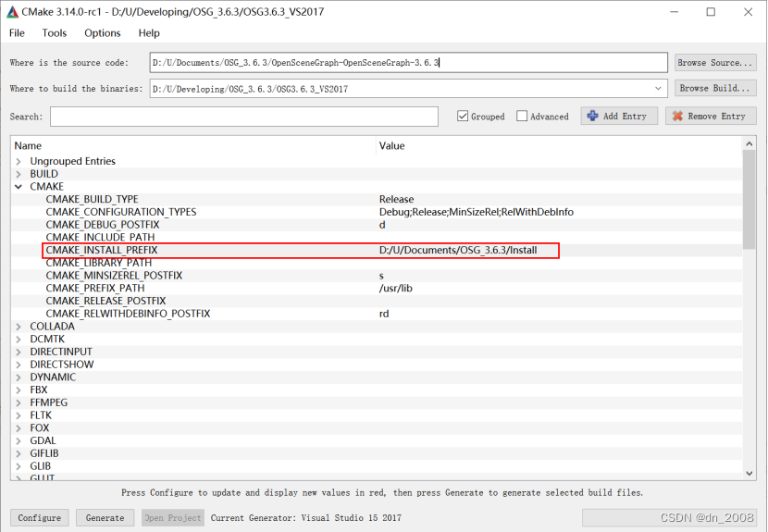Click the rd value of RELWITHDEBINFO postfix

click(384, 314)
